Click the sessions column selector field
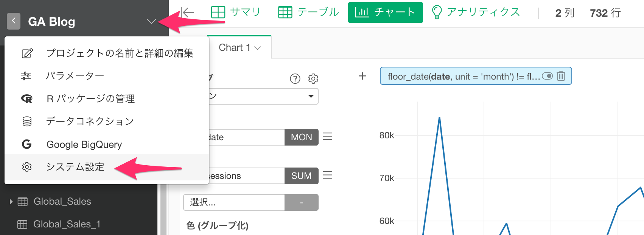Screen dimensions: 644x235 [x=246, y=176]
